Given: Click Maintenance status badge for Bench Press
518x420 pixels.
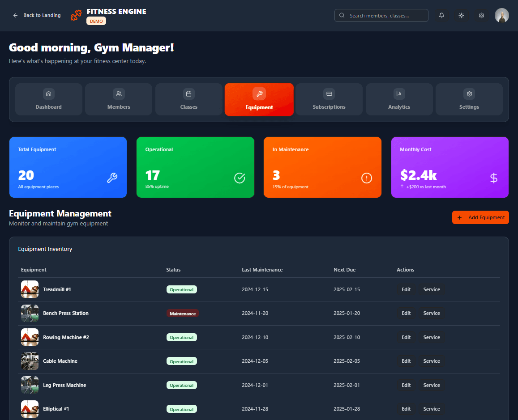Looking at the screenshot, I should click(182, 314).
